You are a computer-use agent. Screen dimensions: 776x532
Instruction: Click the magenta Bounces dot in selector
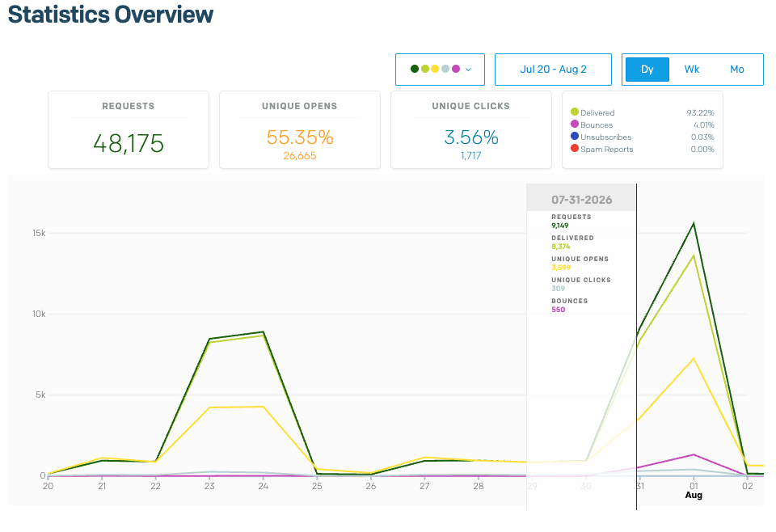click(x=456, y=69)
